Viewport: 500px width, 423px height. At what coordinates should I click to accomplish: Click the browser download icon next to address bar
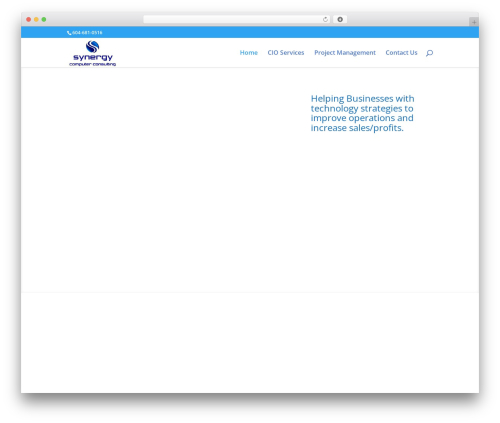340,20
